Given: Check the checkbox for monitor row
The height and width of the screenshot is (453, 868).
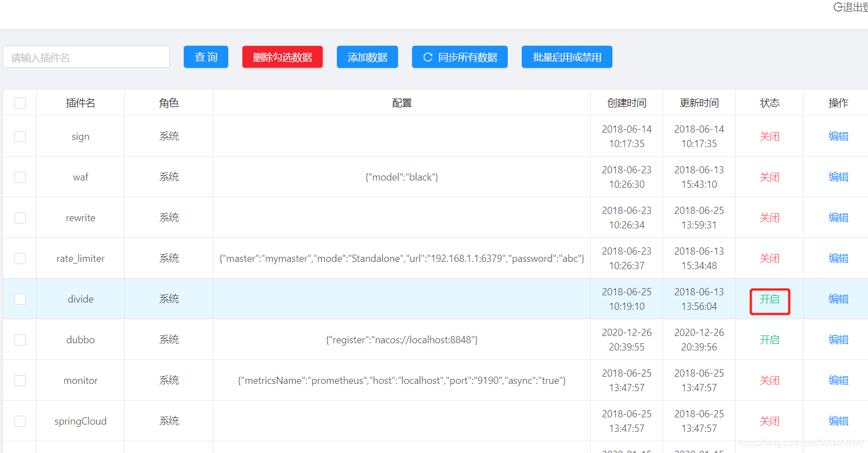Looking at the screenshot, I should (x=20, y=381).
